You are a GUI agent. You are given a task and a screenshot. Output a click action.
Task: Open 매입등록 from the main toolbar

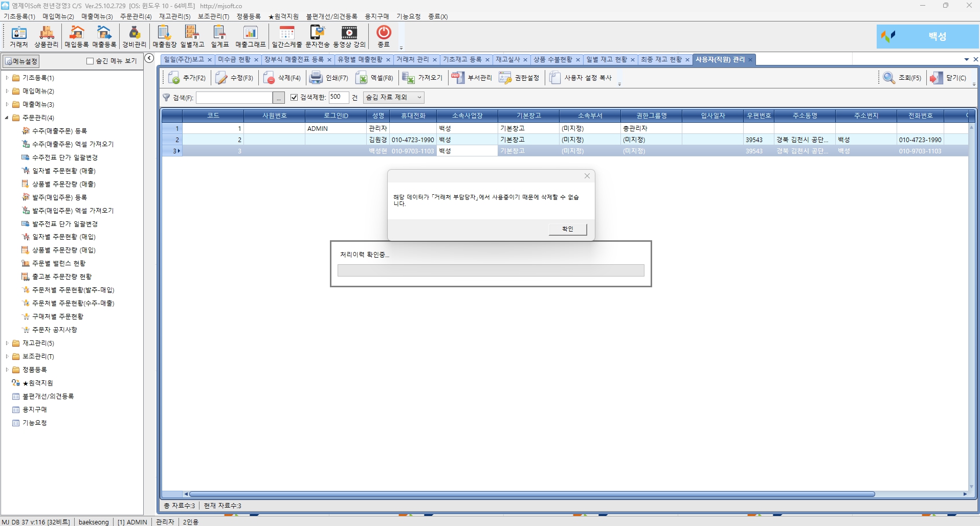(77, 36)
